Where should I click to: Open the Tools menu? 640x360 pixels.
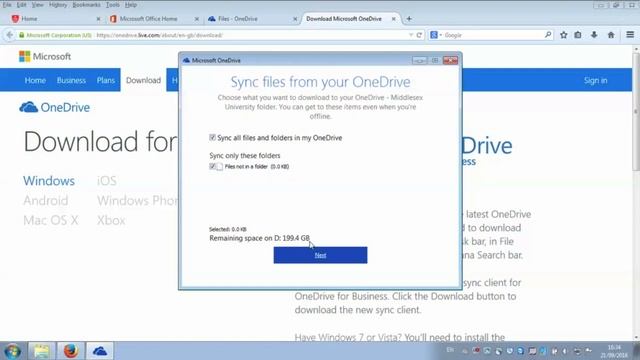(x=113, y=5)
